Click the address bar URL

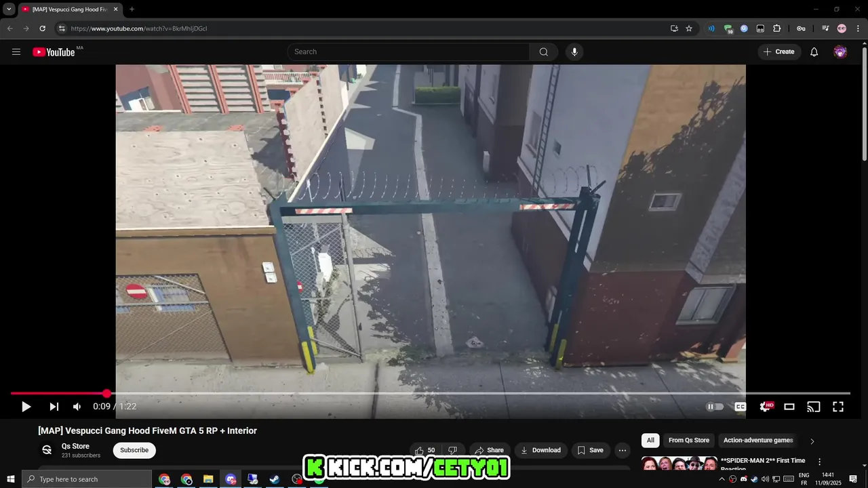(139, 28)
